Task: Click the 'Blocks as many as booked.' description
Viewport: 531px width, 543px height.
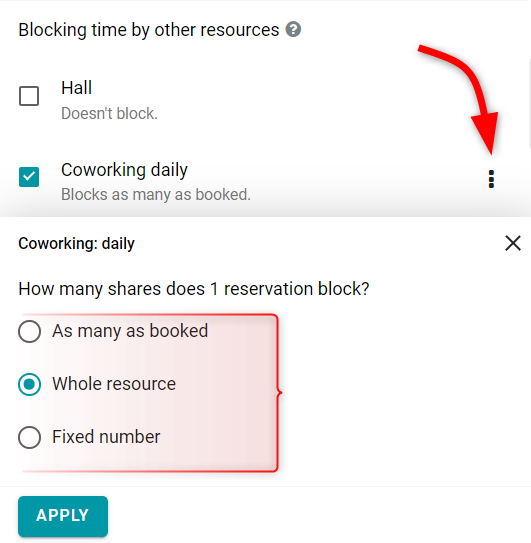Action: (x=156, y=194)
